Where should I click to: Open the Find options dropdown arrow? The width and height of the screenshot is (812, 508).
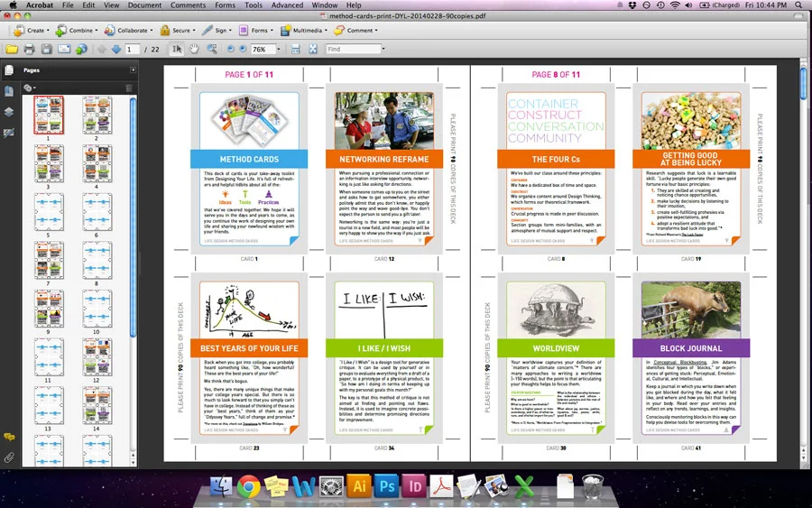pos(383,50)
